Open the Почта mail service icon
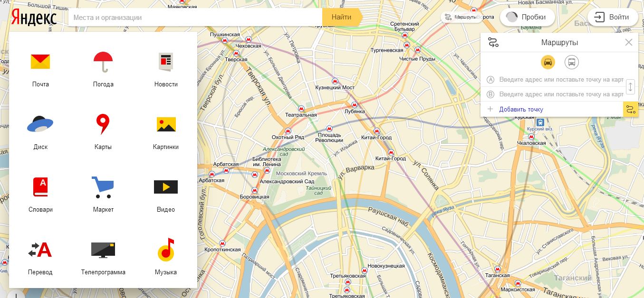 [40, 62]
